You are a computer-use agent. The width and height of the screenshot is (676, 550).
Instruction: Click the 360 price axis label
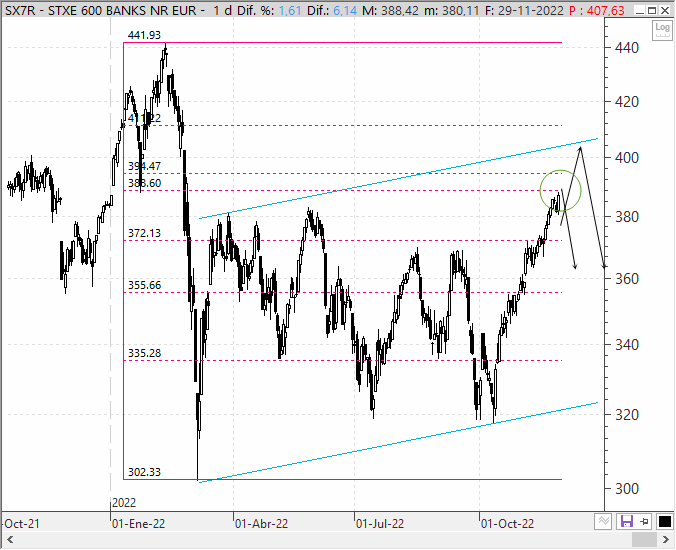point(627,279)
